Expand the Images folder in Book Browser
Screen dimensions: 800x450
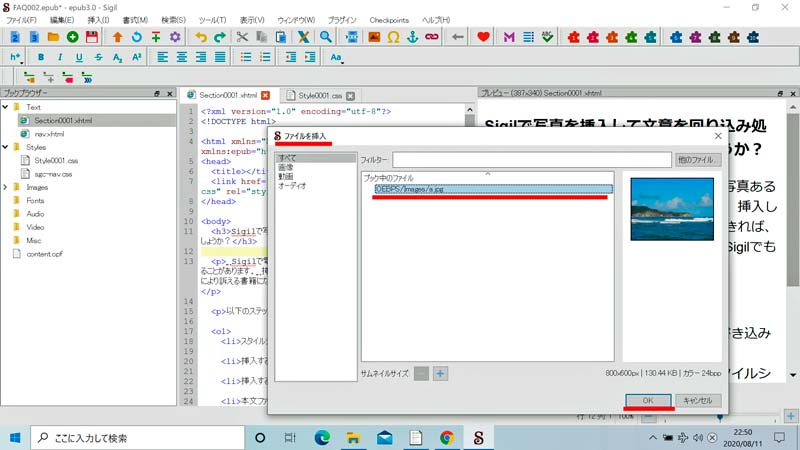(x=6, y=187)
